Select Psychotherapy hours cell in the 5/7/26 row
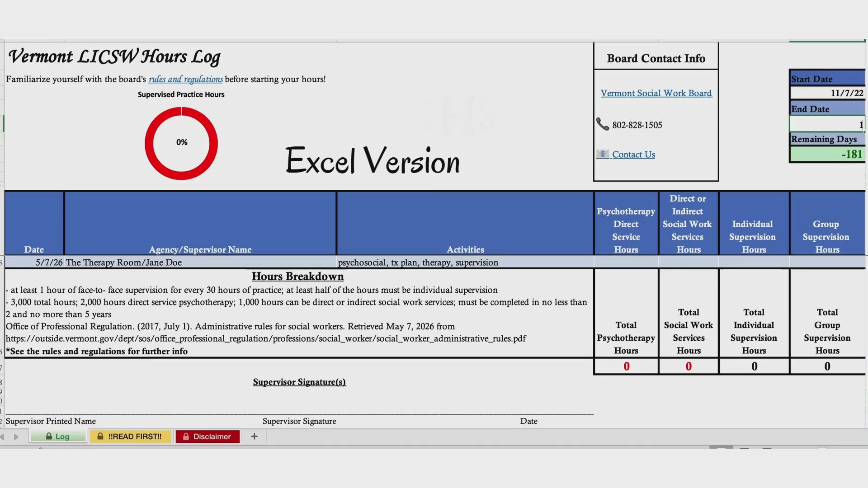 click(626, 263)
